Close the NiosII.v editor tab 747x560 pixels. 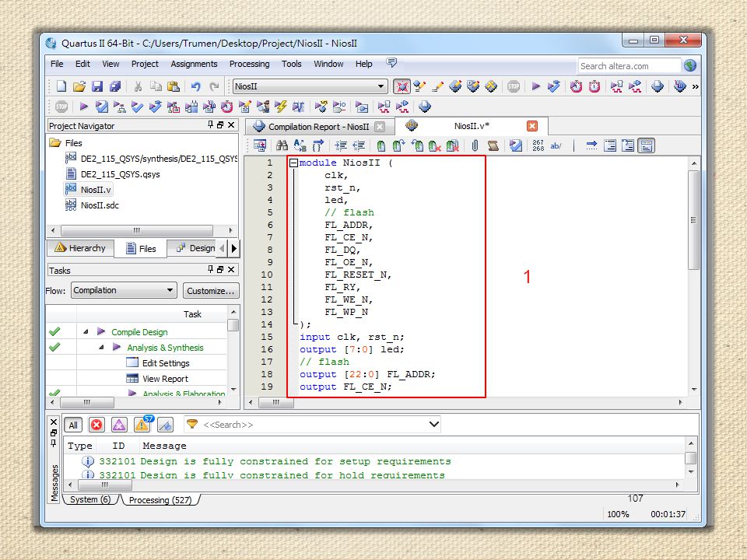(532, 126)
